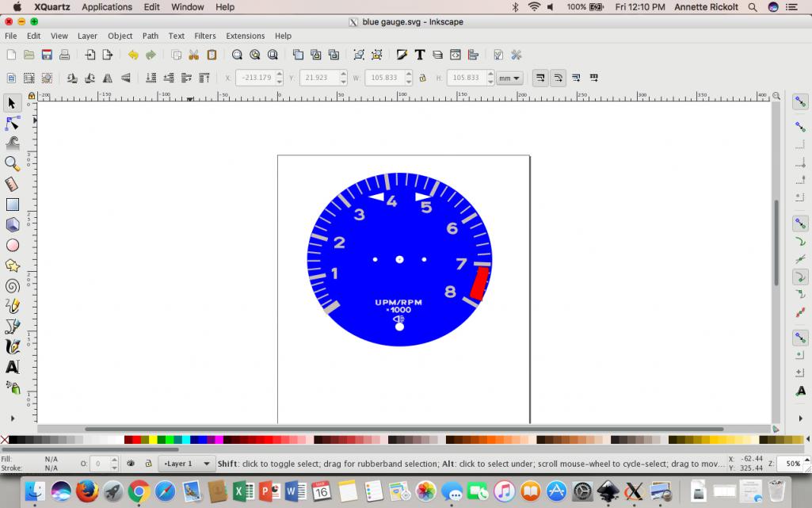Screen dimensions: 812x508
Task: Click the X position input field
Action: pos(254,78)
